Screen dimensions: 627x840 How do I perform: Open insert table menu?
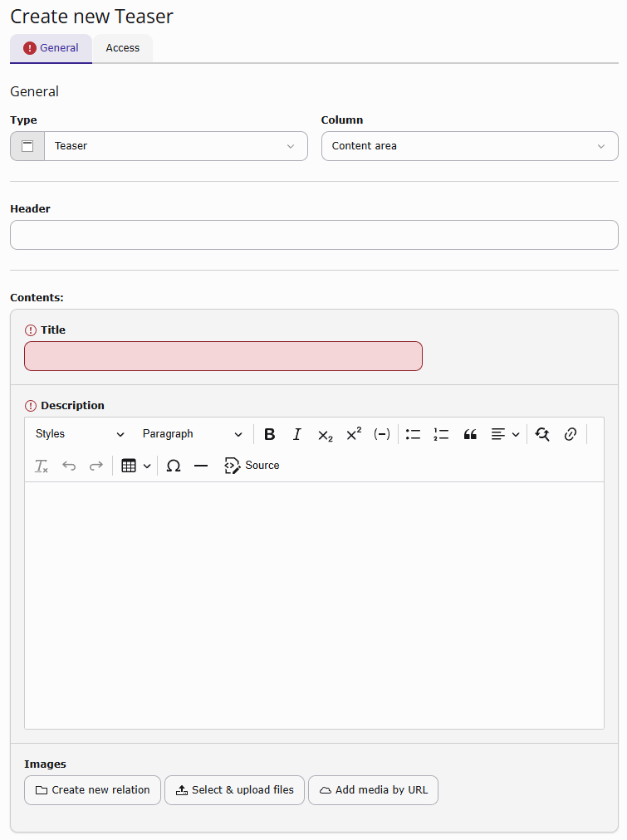(135, 466)
